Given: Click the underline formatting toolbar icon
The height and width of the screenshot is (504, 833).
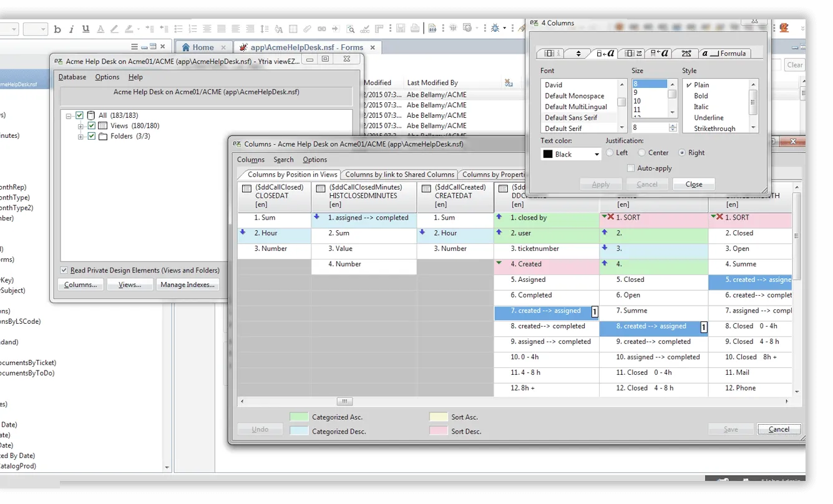Looking at the screenshot, I should [x=85, y=29].
